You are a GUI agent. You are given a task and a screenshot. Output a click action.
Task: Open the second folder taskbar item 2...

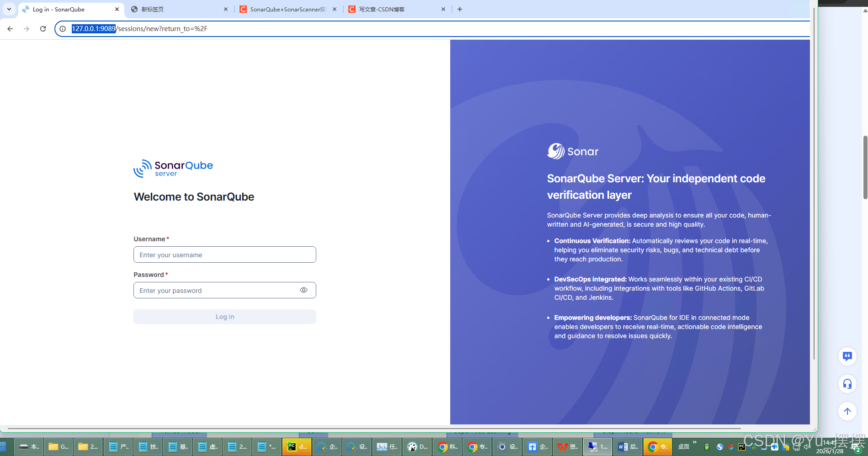pos(88,446)
